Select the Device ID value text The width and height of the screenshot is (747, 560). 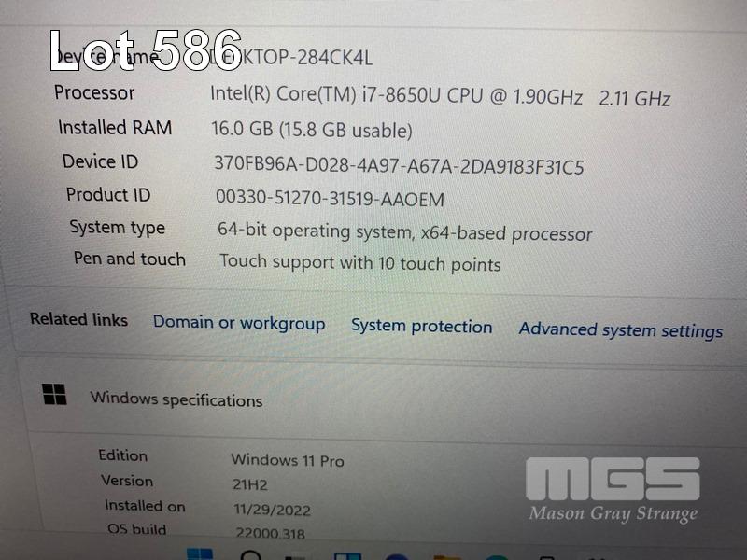click(x=399, y=165)
